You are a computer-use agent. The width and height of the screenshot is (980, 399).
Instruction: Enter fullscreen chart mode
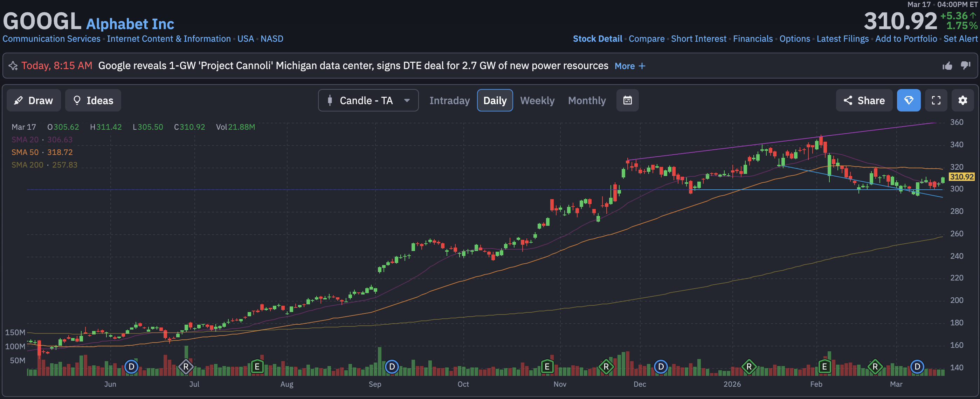pyautogui.click(x=936, y=101)
